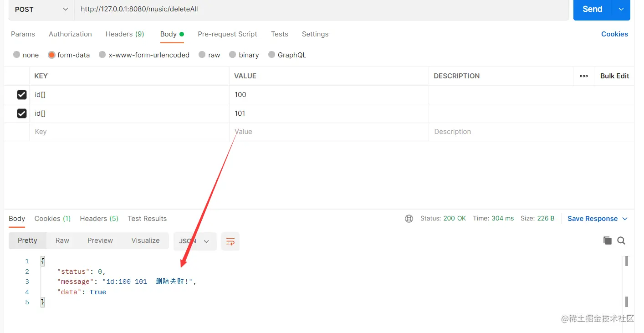
Task: Click the value cell containing 100
Action: tap(329, 95)
